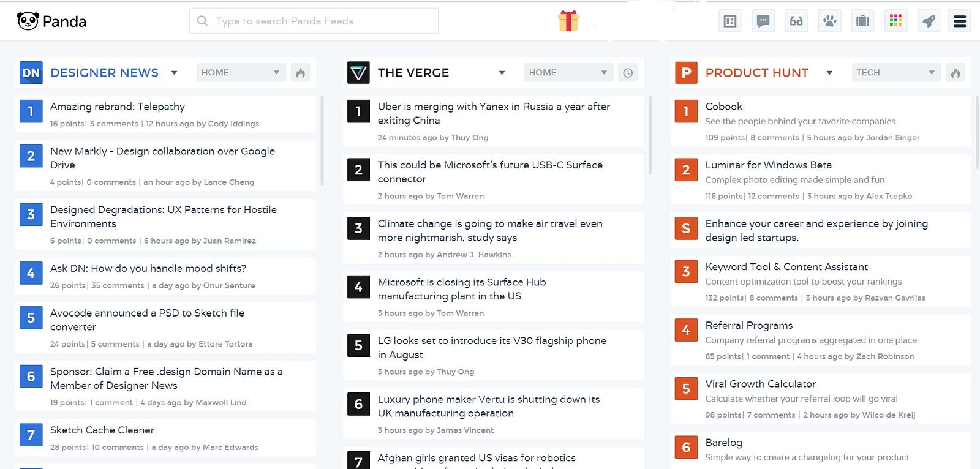Viewport: 980px width, 469px height.
Task: Open Microsoft USB-C Surface connector story
Action: click(490, 172)
